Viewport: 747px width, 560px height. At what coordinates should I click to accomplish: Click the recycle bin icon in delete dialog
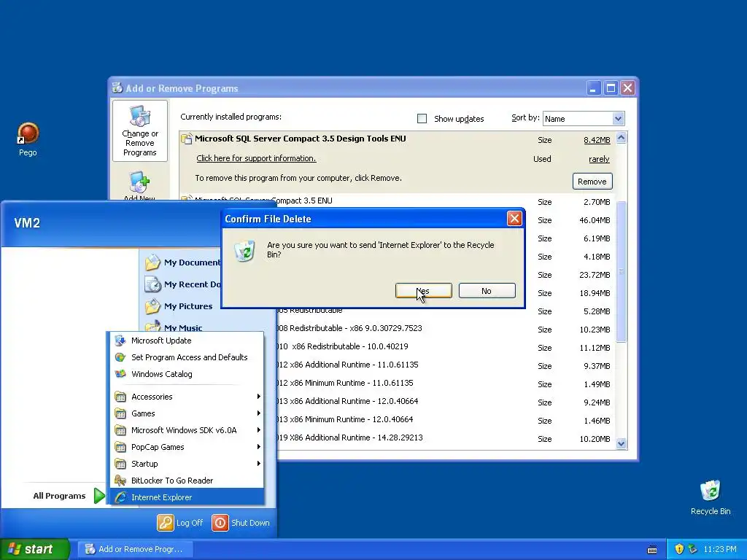tap(245, 251)
